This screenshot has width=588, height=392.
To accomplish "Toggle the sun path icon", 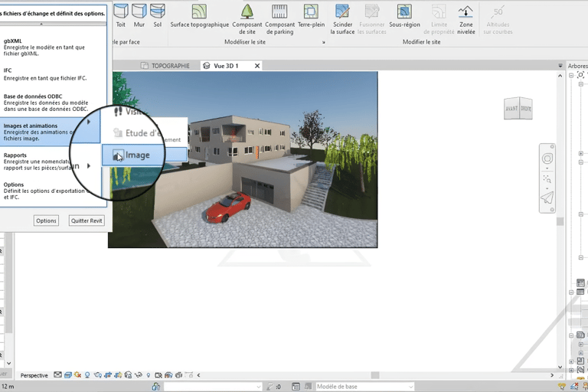I will click(x=77, y=374).
